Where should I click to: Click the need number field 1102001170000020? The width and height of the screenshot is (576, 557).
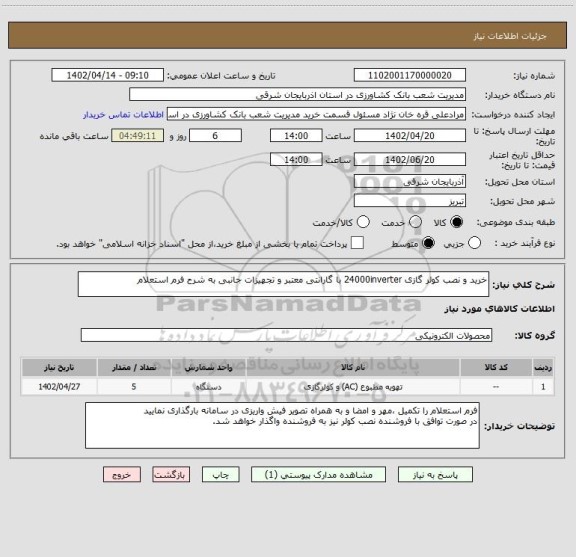pyautogui.click(x=410, y=75)
